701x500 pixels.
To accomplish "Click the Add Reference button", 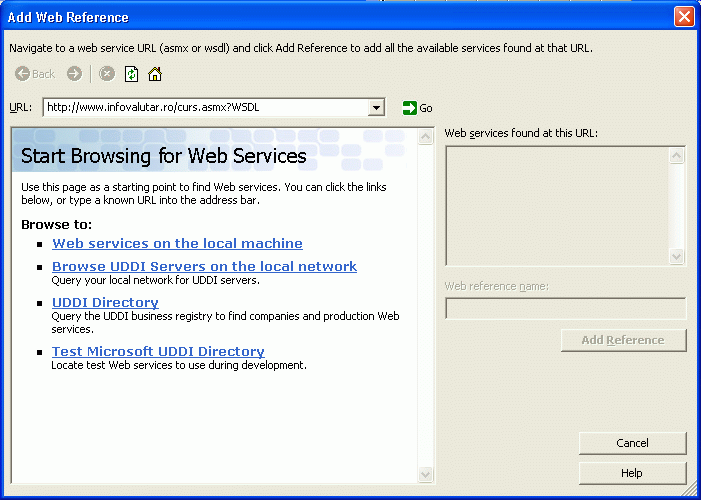I will pos(624,340).
